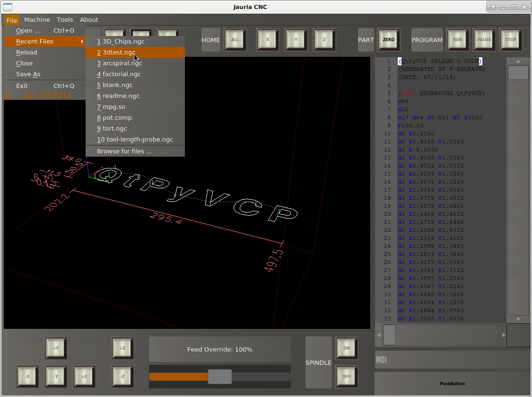Expand the Recent Files submenu
The height and width of the screenshot is (397, 532).
click(45, 42)
